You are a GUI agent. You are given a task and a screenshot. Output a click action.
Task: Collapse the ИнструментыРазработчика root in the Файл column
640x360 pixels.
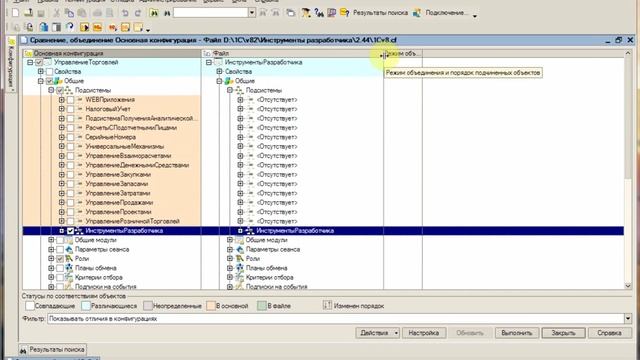click(x=209, y=62)
